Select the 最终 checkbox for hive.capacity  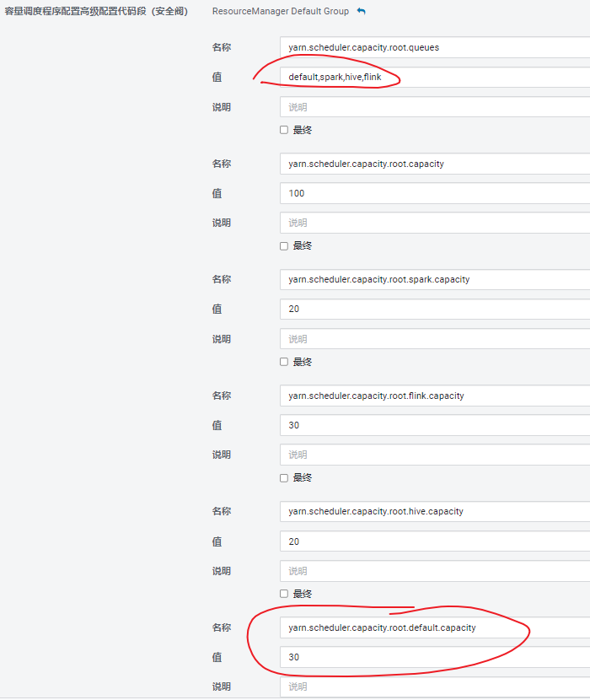point(284,594)
